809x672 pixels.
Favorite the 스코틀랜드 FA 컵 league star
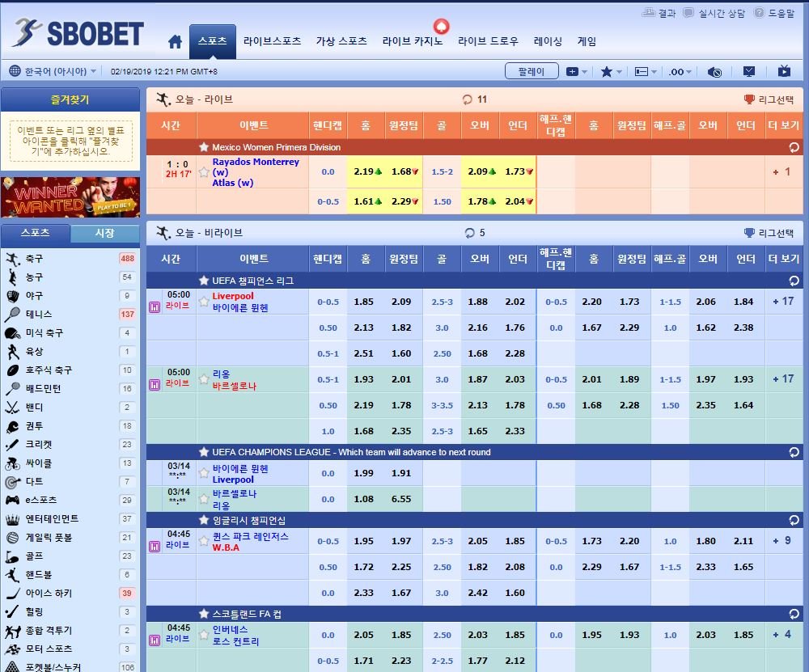coord(205,615)
